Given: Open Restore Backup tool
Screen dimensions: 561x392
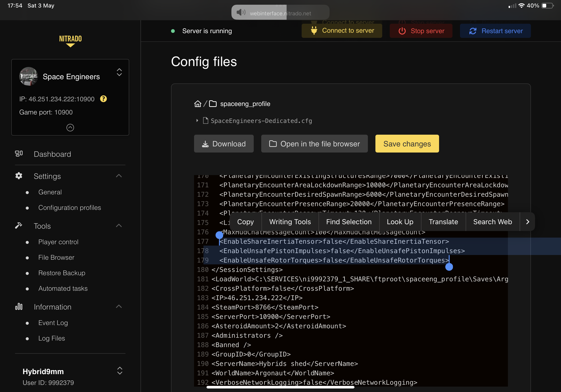Looking at the screenshot, I should click(62, 273).
